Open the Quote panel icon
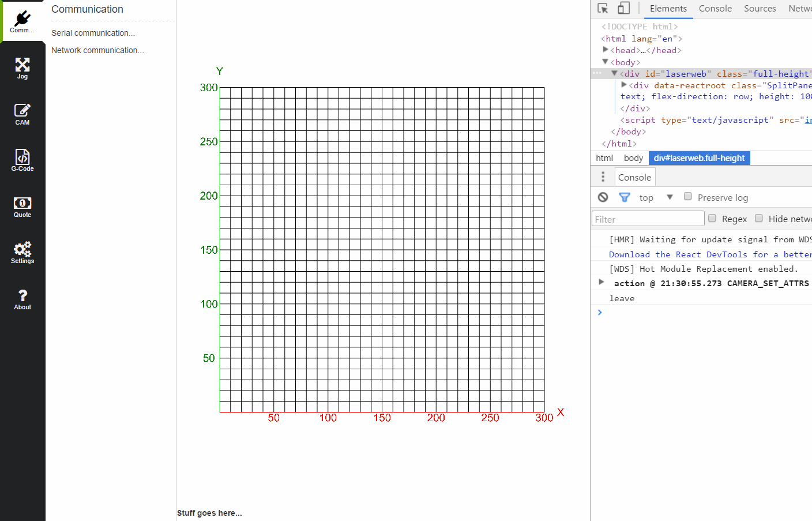The height and width of the screenshot is (521, 812). [x=22, y=207]
